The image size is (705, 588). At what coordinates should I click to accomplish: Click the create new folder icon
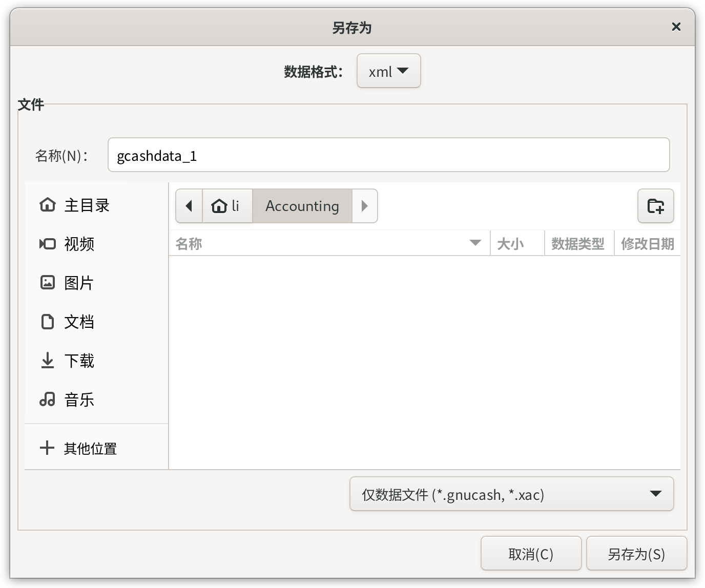(x=656, y=206)
